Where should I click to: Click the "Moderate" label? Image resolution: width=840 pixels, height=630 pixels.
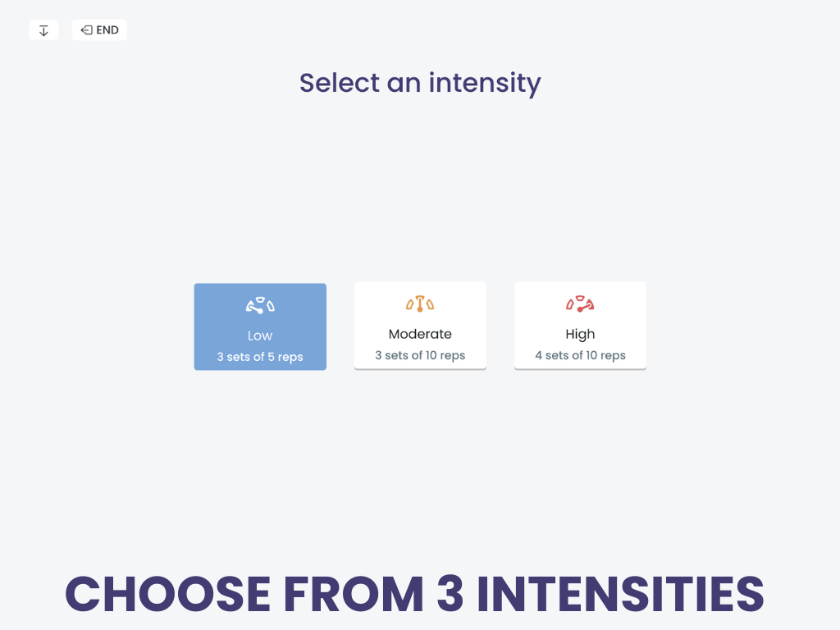tap(420, 334)
